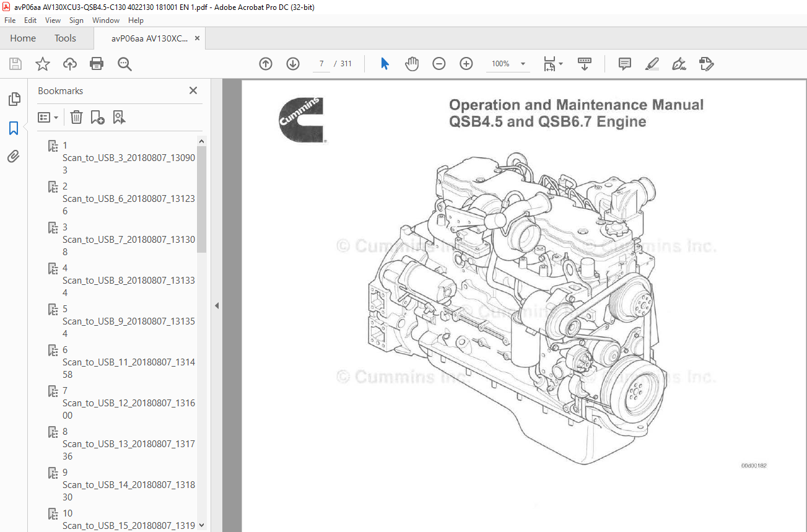Image resolution: width=807 pixels, height=532 pixels.
Task: Open bookmark 8 Scan_to_USB_13_20180807_131736
Action: pyautogui.click(x=128, y=443)
